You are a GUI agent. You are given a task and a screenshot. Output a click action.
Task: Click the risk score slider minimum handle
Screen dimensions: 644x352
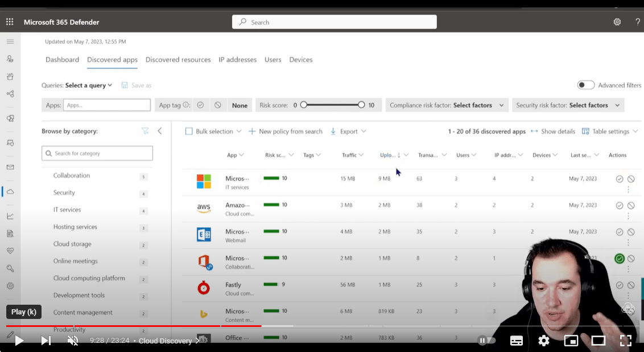304,105
